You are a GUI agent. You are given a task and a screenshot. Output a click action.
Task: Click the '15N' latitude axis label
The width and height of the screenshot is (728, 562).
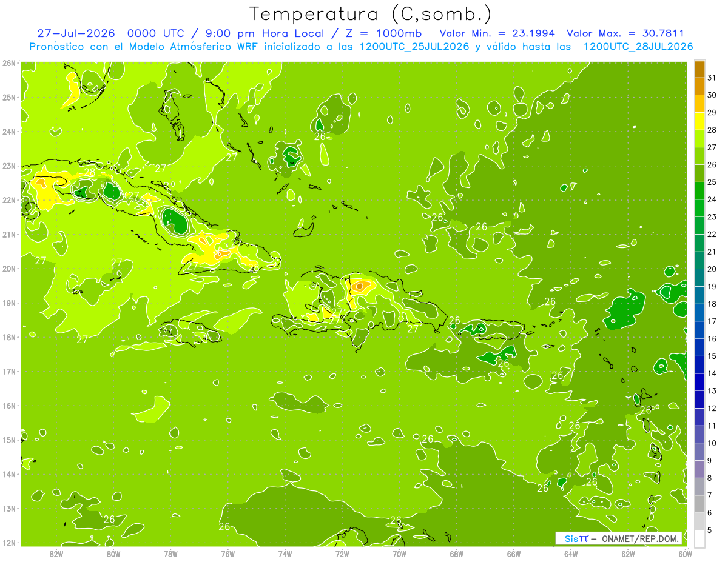click(9, 440)
